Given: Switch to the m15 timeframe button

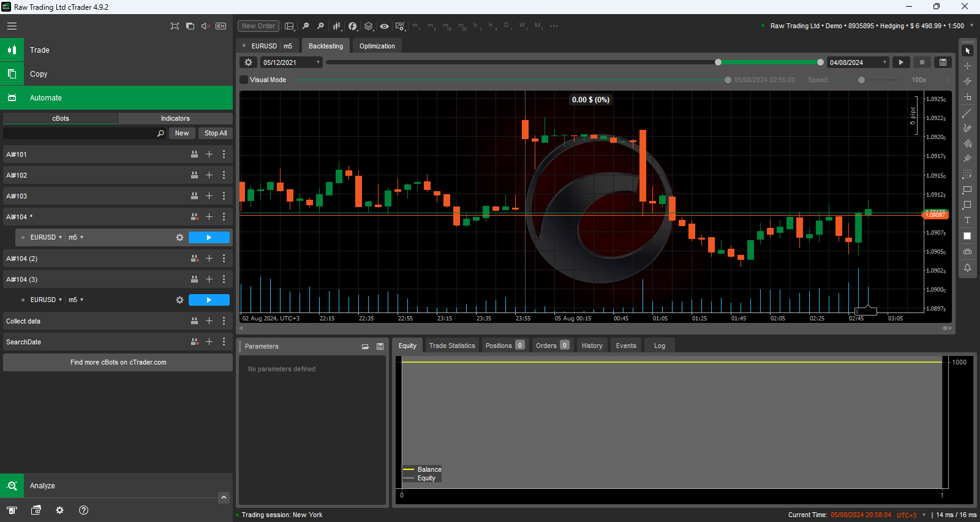Looking at the screenshot, I should tap(447, 26).
